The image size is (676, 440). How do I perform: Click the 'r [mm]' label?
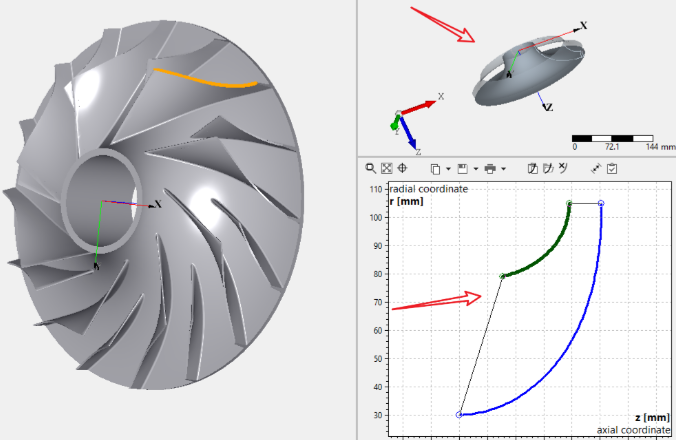(x=407, y=201)
